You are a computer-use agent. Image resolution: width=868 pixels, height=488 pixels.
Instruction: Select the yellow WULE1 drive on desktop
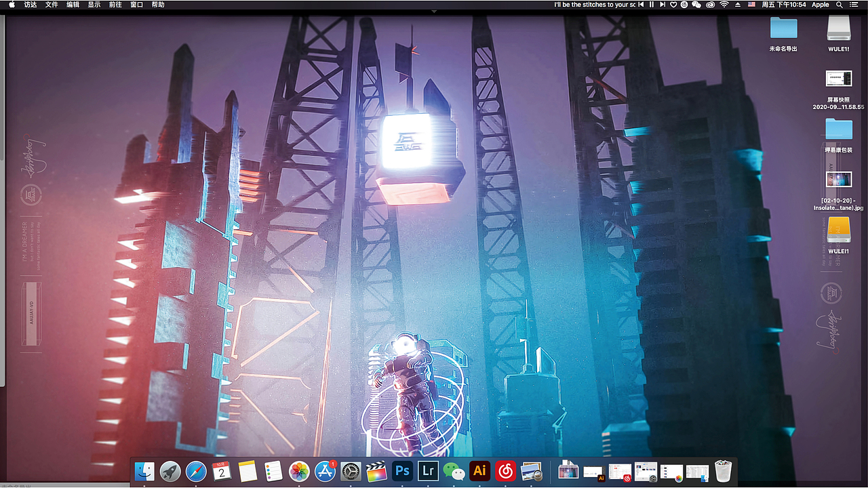(x=839, y=236)
